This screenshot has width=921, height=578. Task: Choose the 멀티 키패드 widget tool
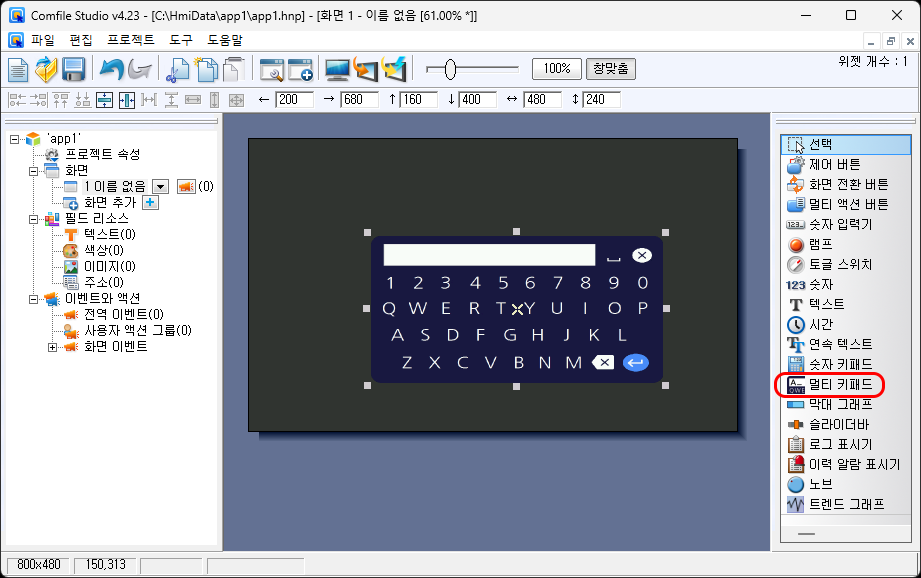point(840,384)
